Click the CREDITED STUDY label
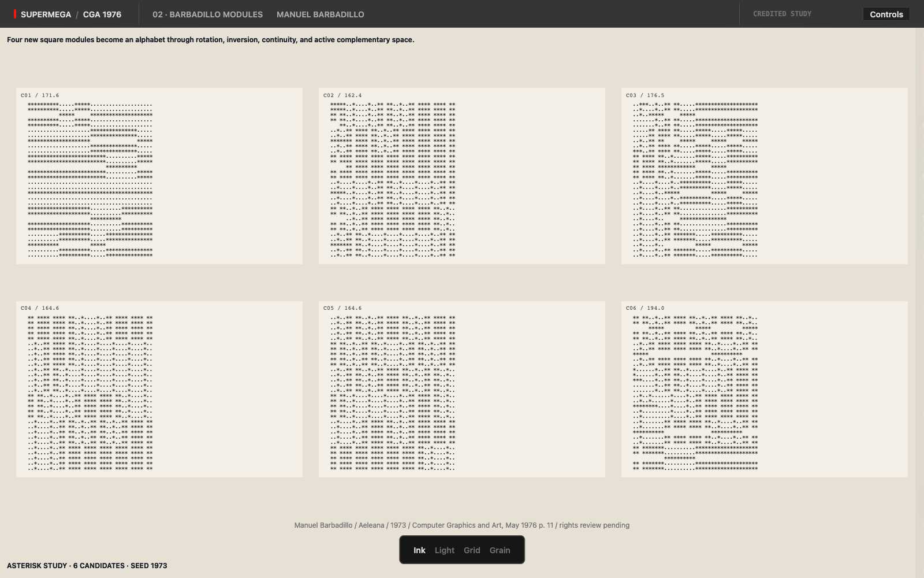The image size is (924, 578). point(782,14)
